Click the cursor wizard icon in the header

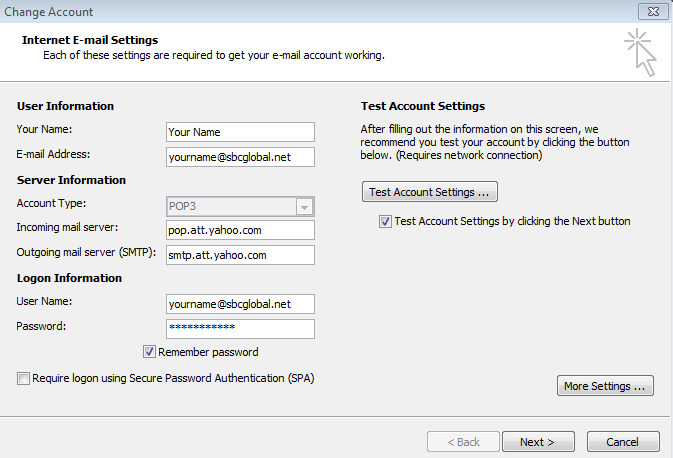click(640, 52)
